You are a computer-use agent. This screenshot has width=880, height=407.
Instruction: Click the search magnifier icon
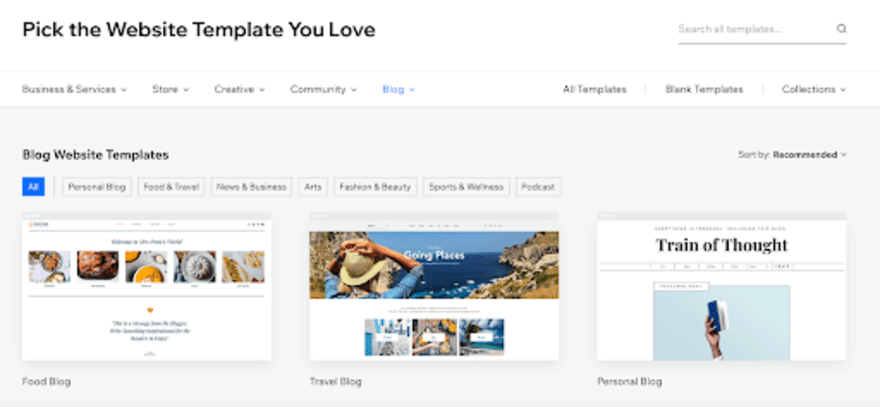(x=841, y=29)
